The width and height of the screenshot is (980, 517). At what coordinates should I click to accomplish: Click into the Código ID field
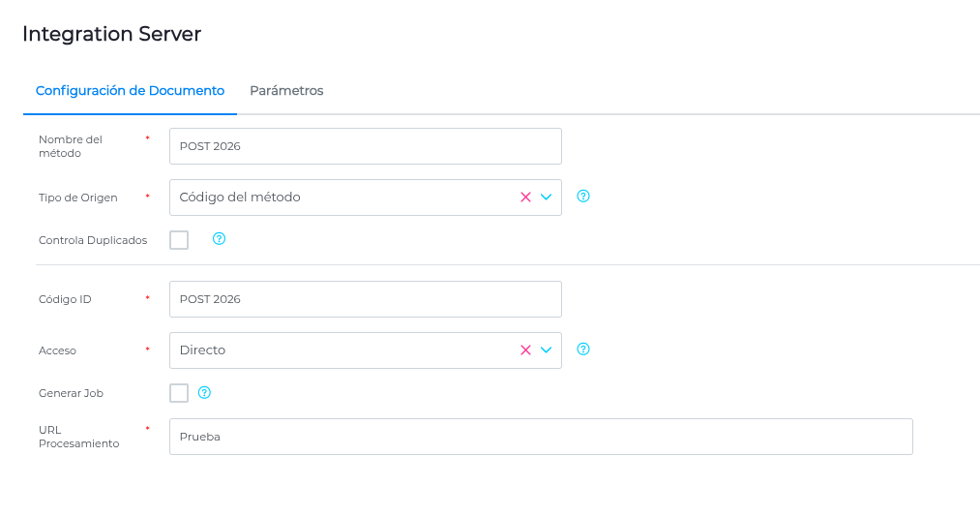click(x=365, y=299)
